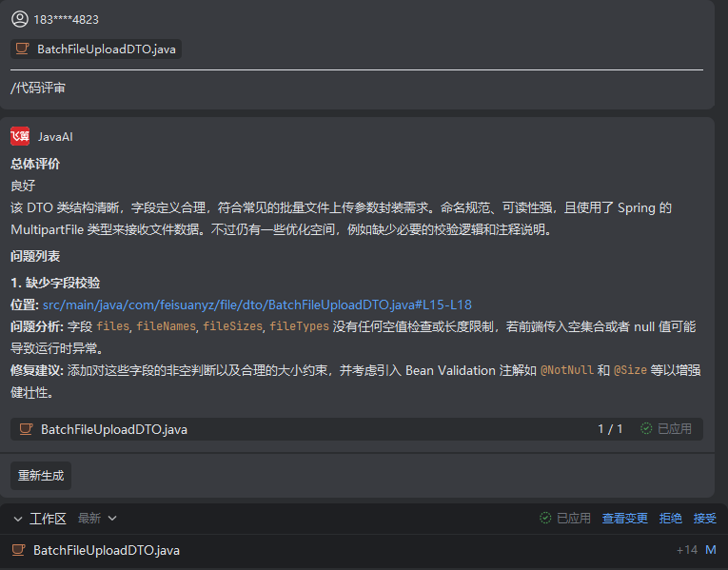
Task: Click the Java file icon in attached file chip
Action: point(23,49)
